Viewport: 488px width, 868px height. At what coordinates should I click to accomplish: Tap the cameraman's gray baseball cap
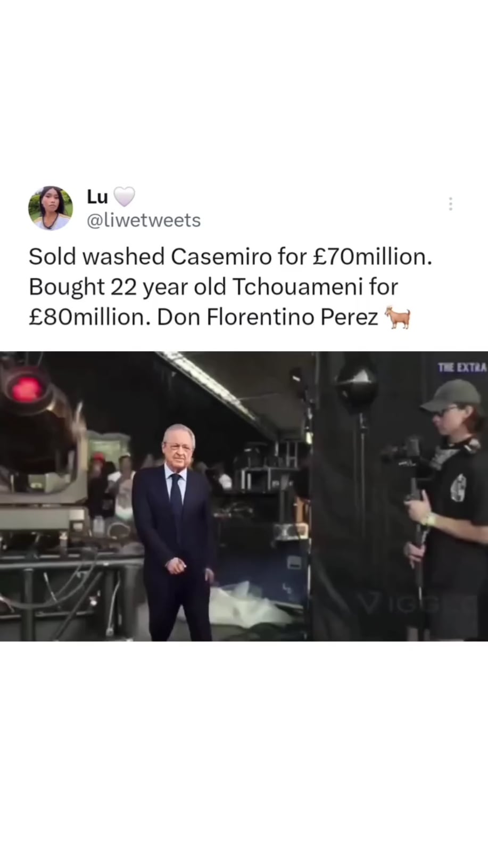451,394
